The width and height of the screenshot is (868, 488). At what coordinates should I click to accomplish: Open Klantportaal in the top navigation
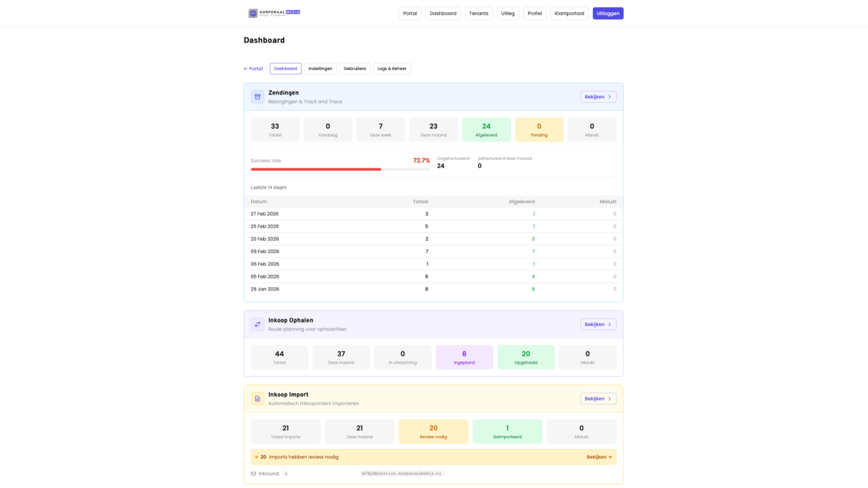[569, 13]
